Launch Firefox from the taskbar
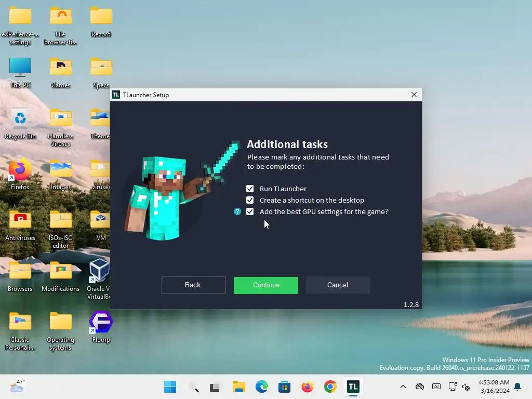 coord(308,387)
